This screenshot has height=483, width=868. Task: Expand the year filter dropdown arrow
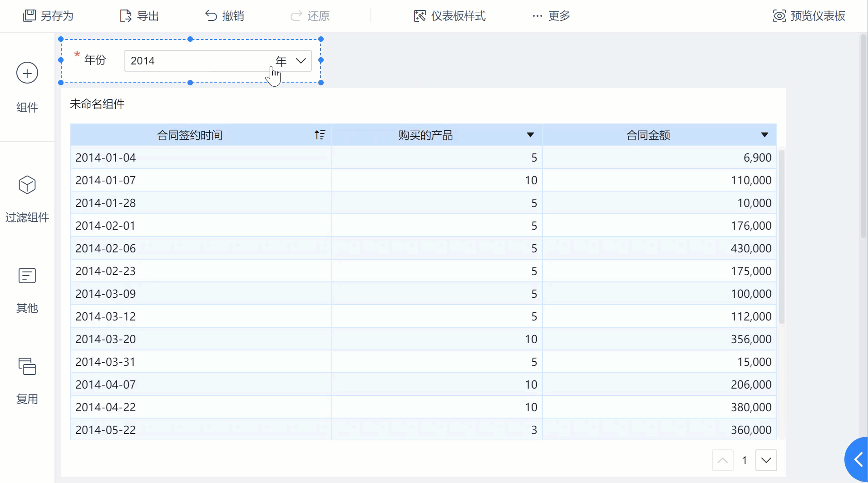click(301, 61)
